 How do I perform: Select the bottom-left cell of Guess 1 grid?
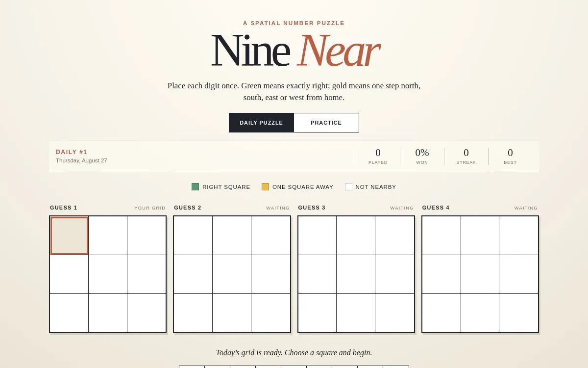69,313
